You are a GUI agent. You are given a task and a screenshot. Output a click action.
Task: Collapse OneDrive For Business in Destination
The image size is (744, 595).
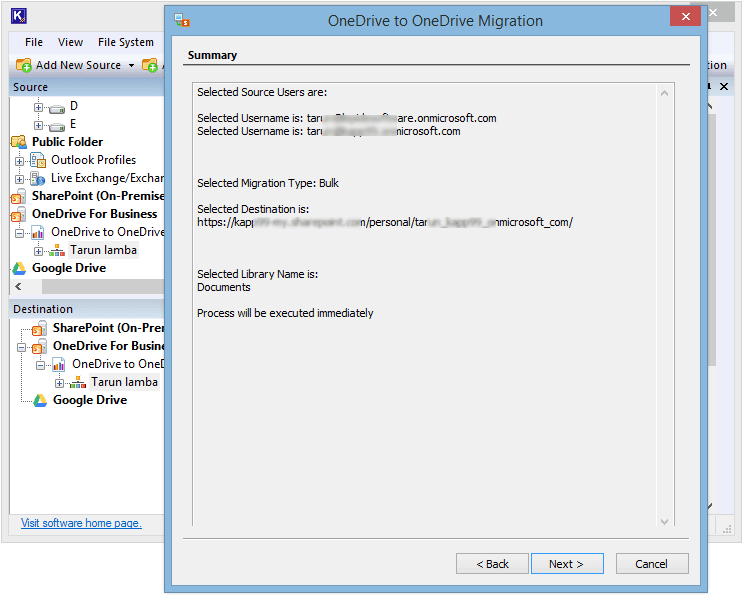[21, 347]
